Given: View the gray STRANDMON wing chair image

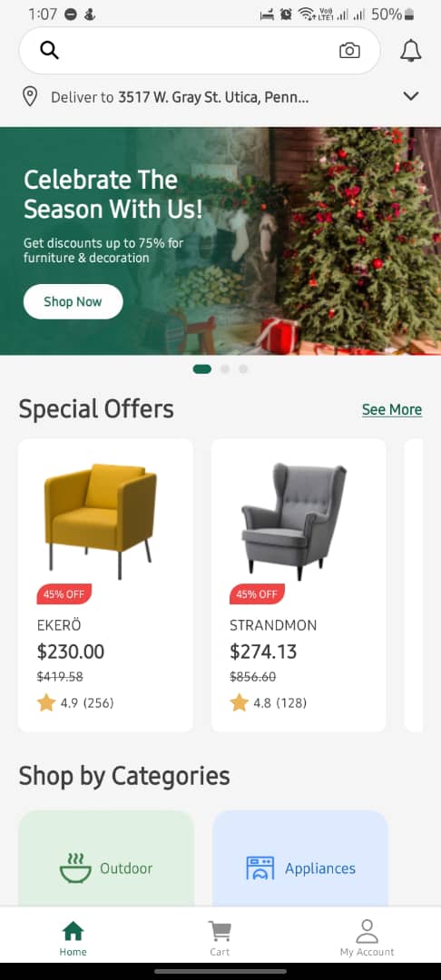Looking at the screenshot, I should click(x=294, y=521).
